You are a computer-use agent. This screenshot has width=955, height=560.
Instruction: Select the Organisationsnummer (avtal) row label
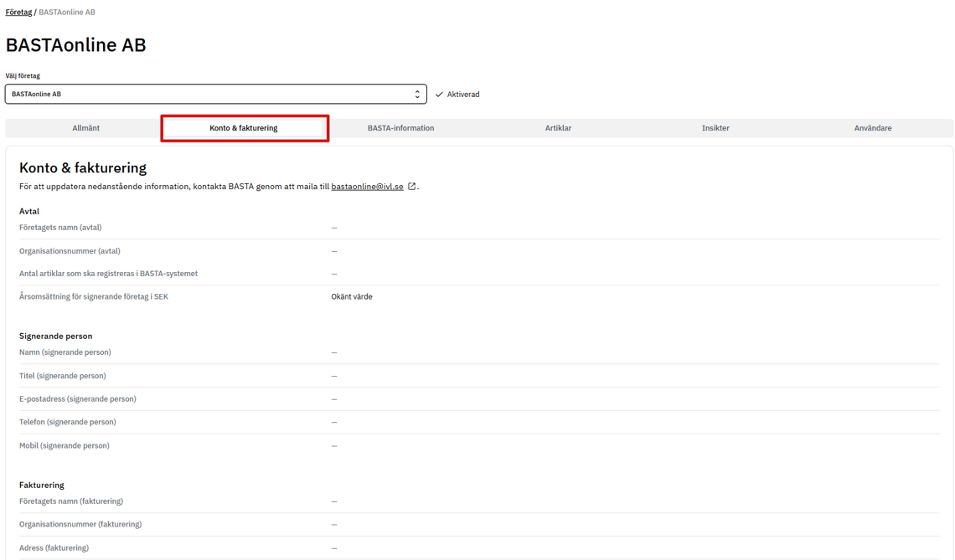[x=70, y=251]
